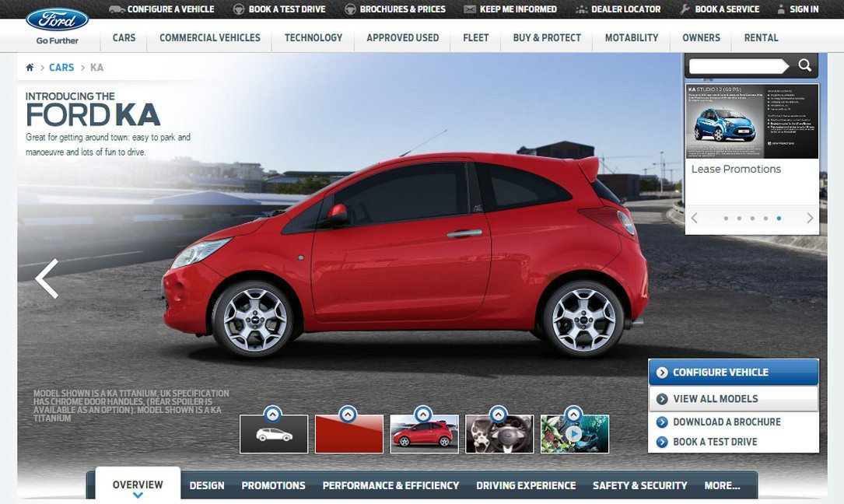Screen dimensions: 844x504
Task: Expand the video thumbnail chevron
Action: coord(574,414)
